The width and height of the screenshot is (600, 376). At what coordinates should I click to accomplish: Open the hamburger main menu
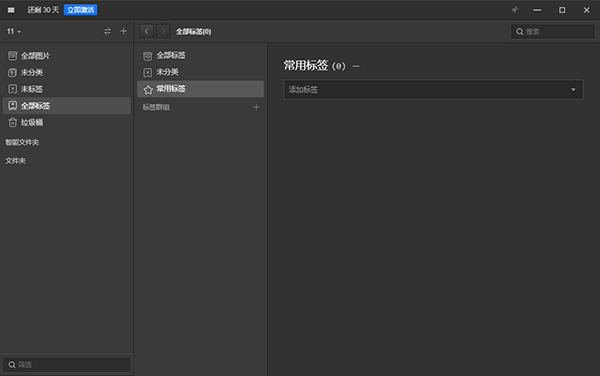11,10
